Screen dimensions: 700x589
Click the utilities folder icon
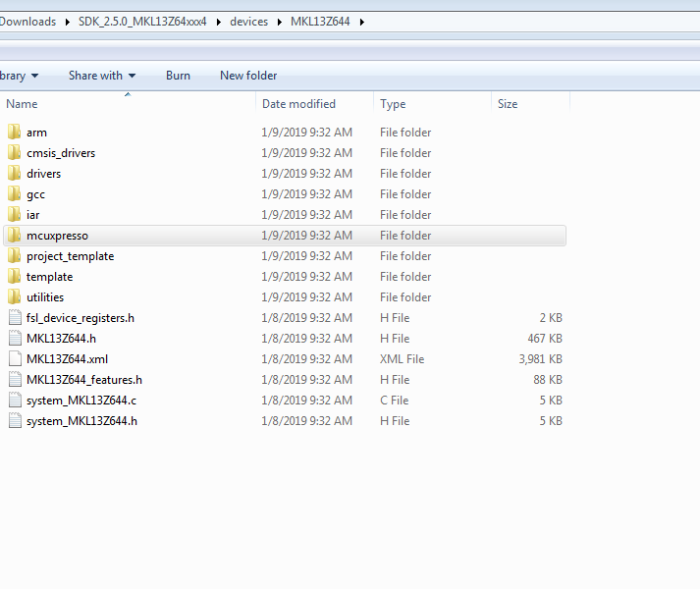point(15,296)
